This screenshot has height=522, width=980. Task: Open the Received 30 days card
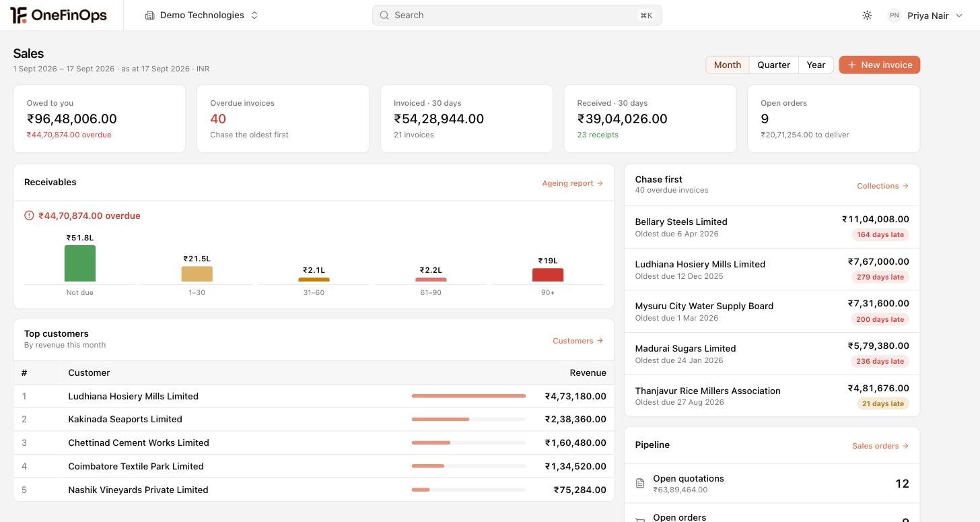(650, 119)
